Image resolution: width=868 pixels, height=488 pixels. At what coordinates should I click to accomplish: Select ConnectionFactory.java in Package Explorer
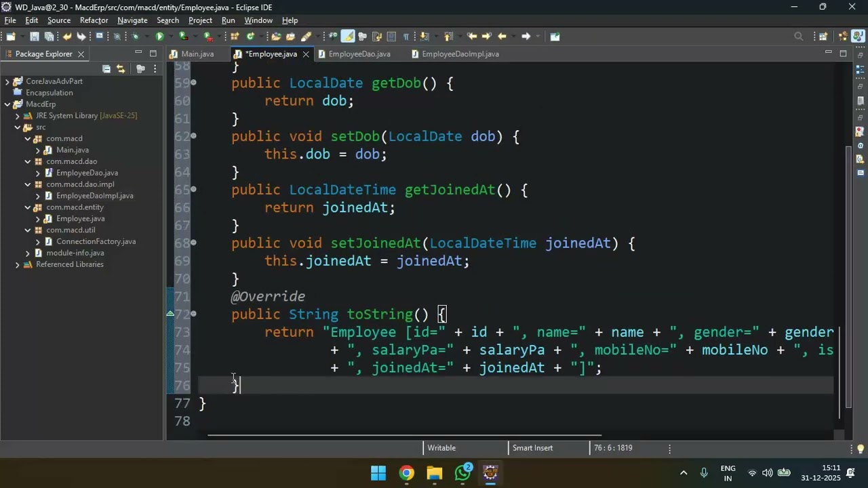(96, 241)
